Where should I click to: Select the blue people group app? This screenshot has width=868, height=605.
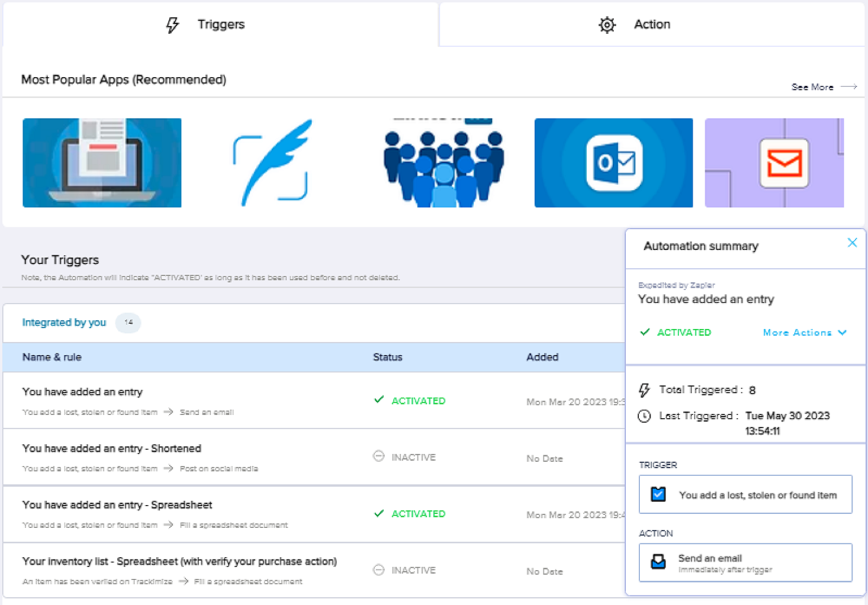[443, 163]
